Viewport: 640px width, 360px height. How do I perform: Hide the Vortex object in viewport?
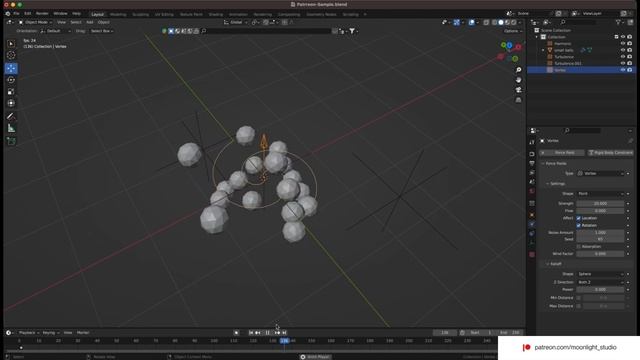click(623, 70)
